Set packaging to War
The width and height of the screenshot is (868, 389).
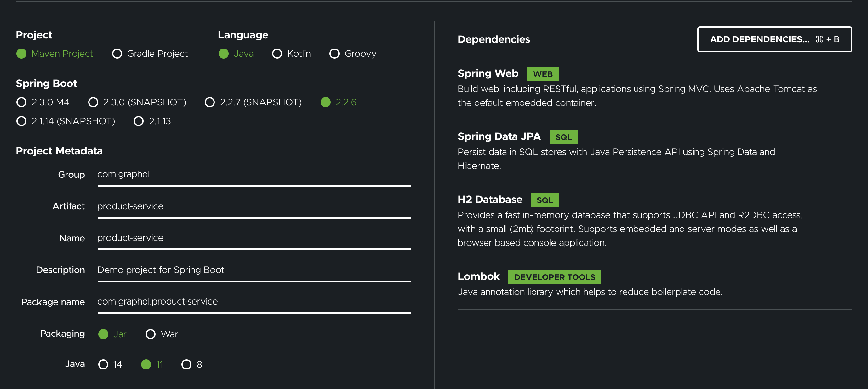(x=162, y=334)
